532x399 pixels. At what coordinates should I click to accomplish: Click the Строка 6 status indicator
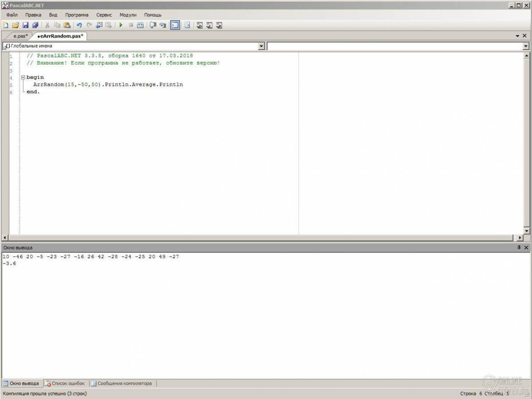(471, 393)
